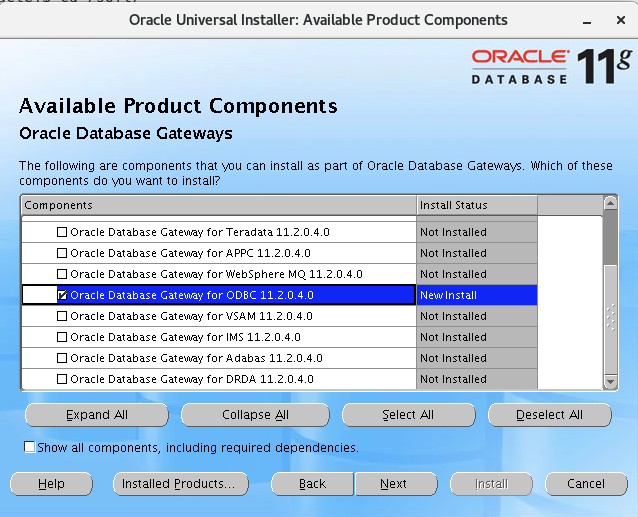Uncheck the Gateway for ODBC checkbox
Viewport: 638px width, 517px height.
62,295
